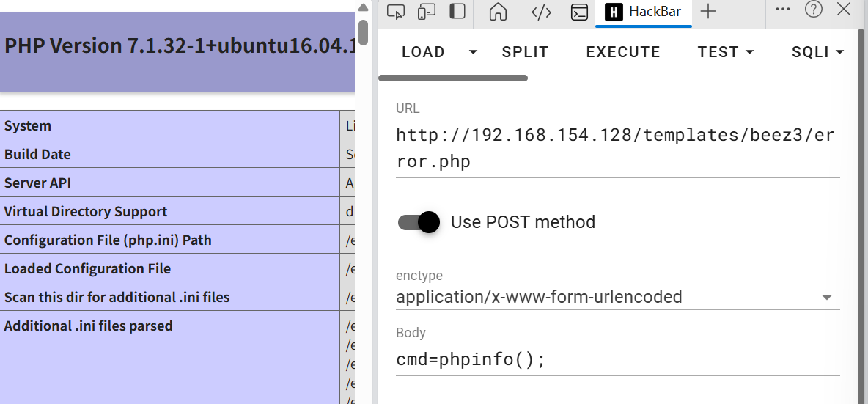This screenshot has width=868, height=404.
Task: Click the Loaded Configuration File label
Action: (87, 269)
